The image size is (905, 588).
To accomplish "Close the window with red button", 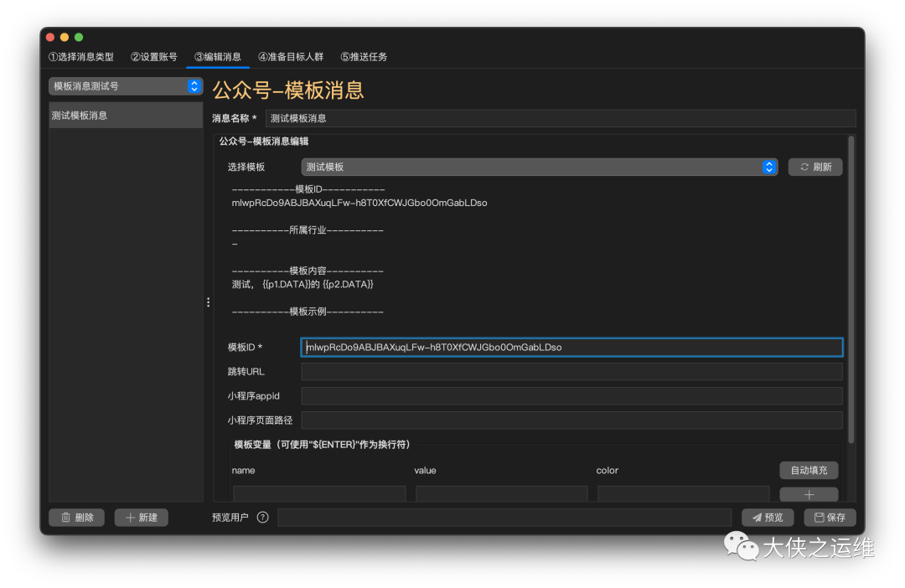I will click(x=50, y=37).
